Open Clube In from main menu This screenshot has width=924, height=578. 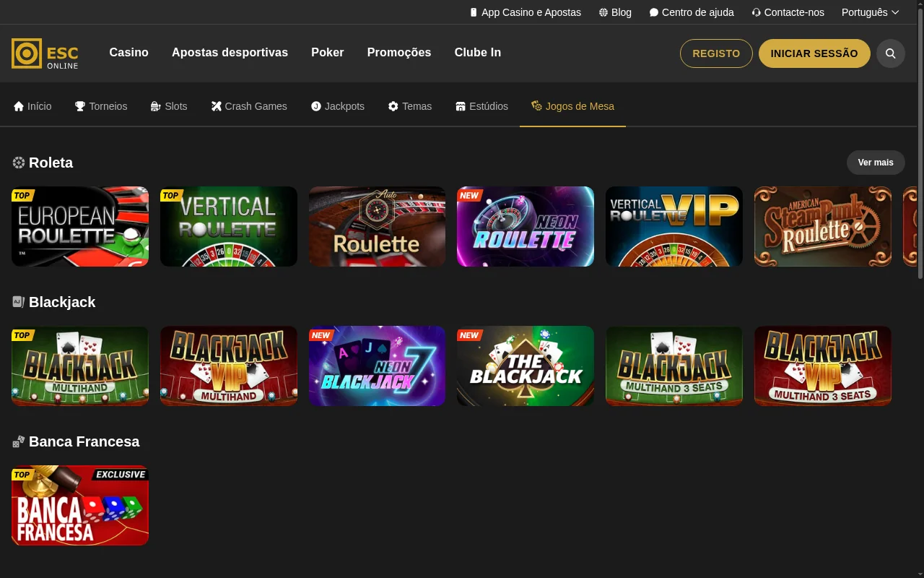[x=478, y=53]
